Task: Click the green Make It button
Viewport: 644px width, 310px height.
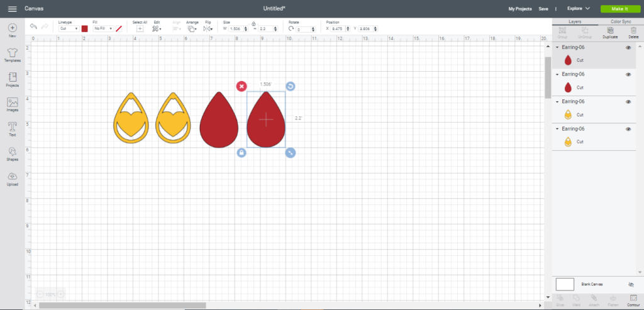Action: (619, 9)
